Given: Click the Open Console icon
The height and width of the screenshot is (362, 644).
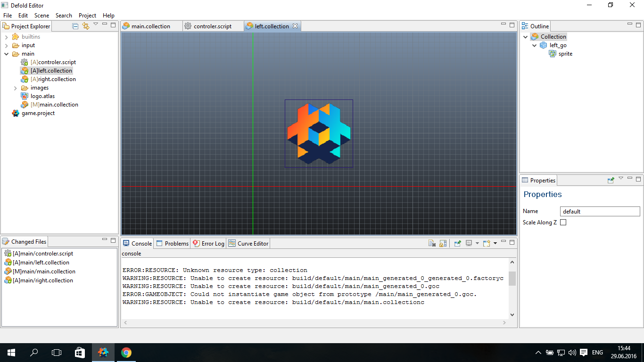Looking at the screenshot, I should 487,243.
